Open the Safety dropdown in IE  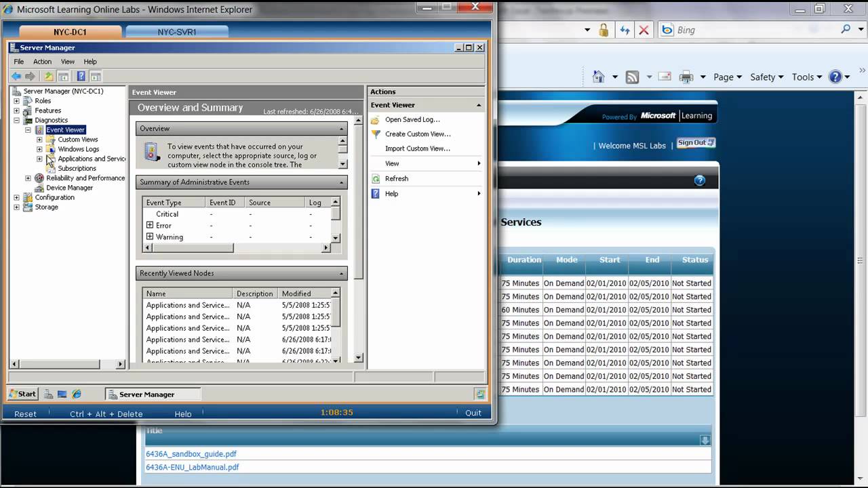[766, 77]
